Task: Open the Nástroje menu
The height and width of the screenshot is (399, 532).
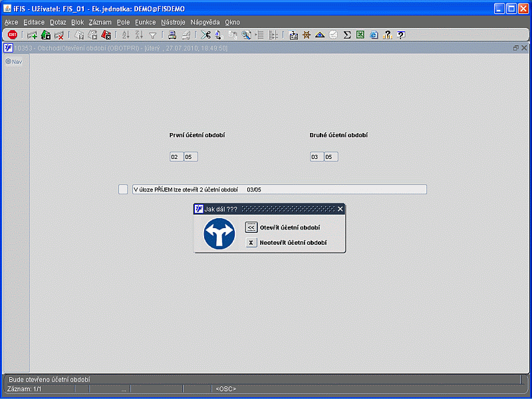Action: [173, 22]
